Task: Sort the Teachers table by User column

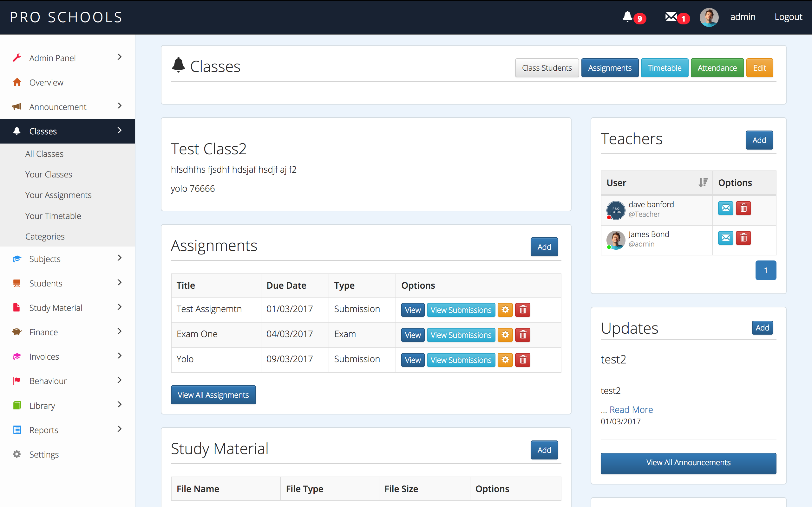Action: (x=616, y=183)
